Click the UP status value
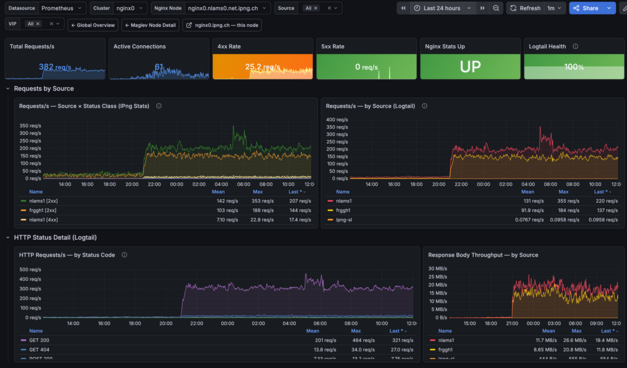This screenshot has width=627, height=368. pos(470,67)
